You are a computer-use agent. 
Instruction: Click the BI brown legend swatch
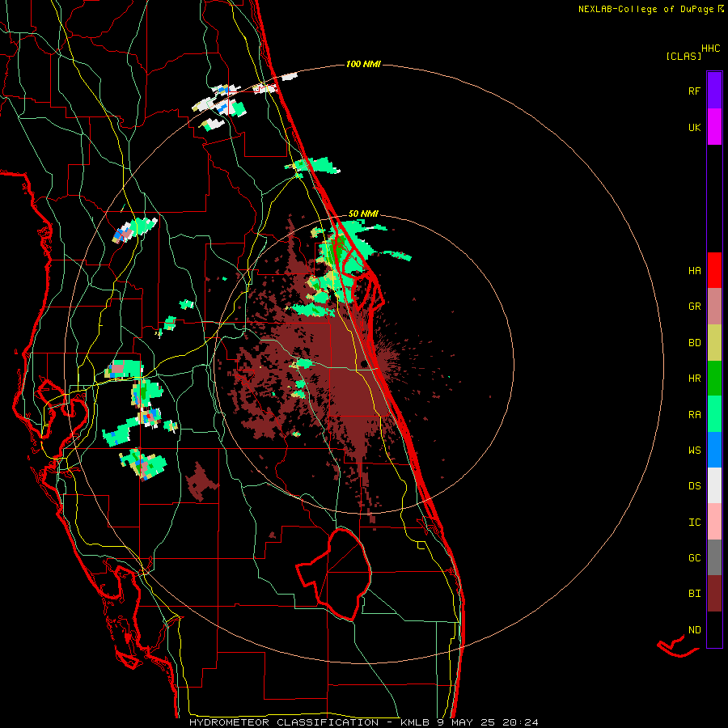click(714, 594)
